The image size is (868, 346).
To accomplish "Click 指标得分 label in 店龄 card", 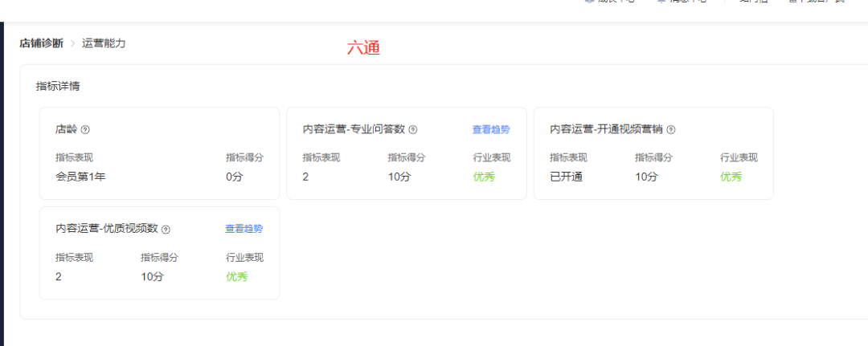I will 244,158.
